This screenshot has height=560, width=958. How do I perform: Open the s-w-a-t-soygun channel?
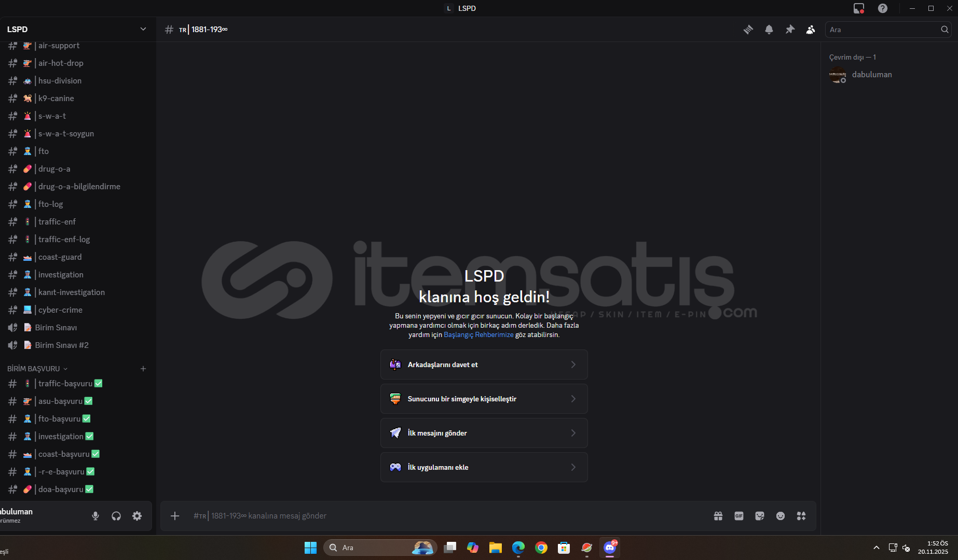coord(78,134)
